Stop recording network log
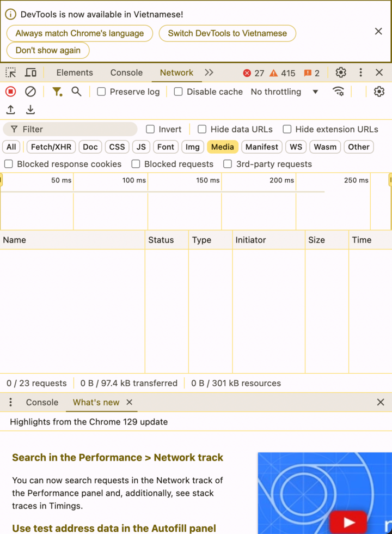Image resolution: width=392 pixels, height=534 pixels. pos(10,92)
